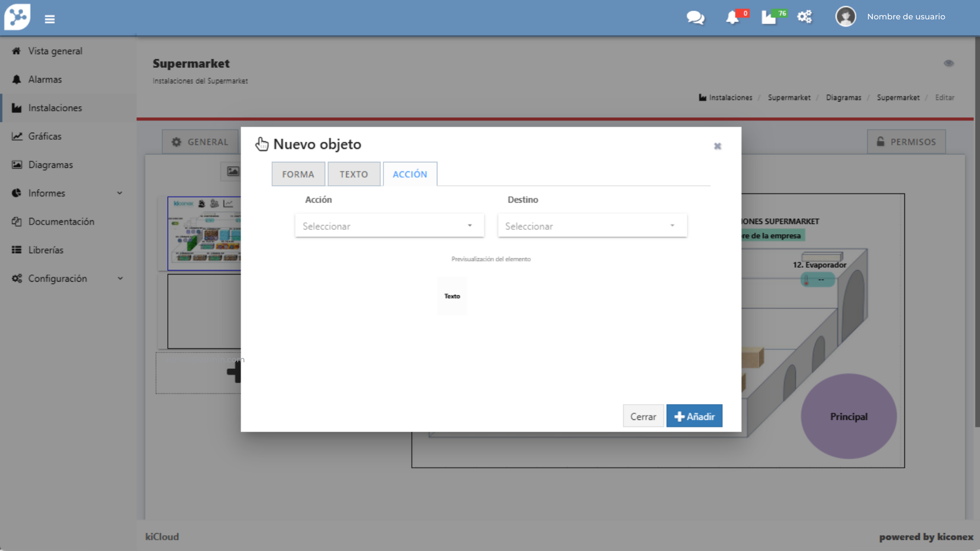The height and width of the screenshot is (551, 980).
Task: Expand the Configuración sidebar submenu
Action: click(119, 279)
